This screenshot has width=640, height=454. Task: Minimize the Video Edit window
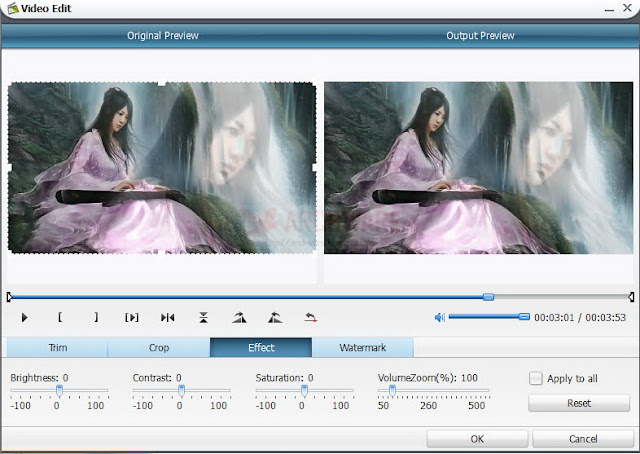[609, 9]
